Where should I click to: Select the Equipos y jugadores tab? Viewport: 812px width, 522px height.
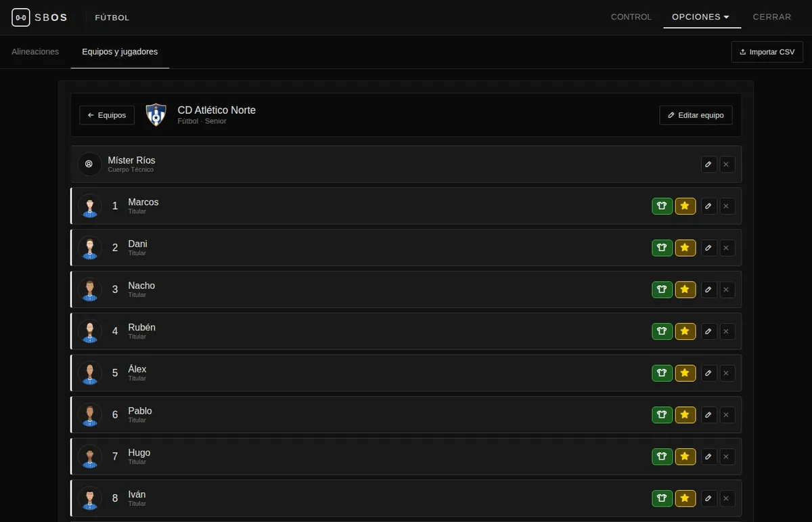click(x=120, y=52)
